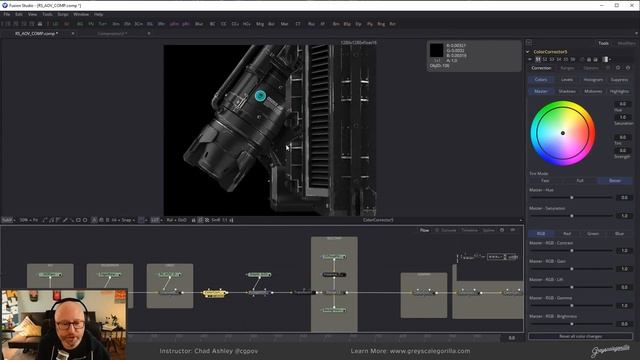The image size is (640, 360).
Task: Select the Highlights range button
Action: 619,91
